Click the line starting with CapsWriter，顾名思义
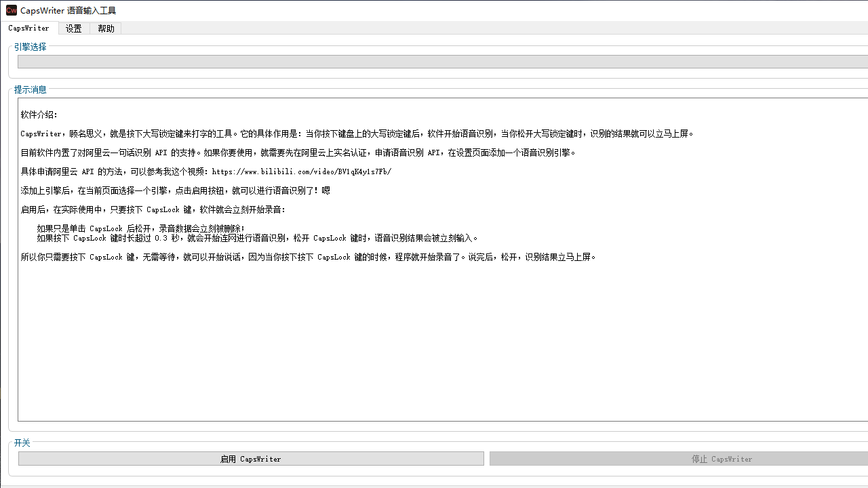 tap(357, 134)
